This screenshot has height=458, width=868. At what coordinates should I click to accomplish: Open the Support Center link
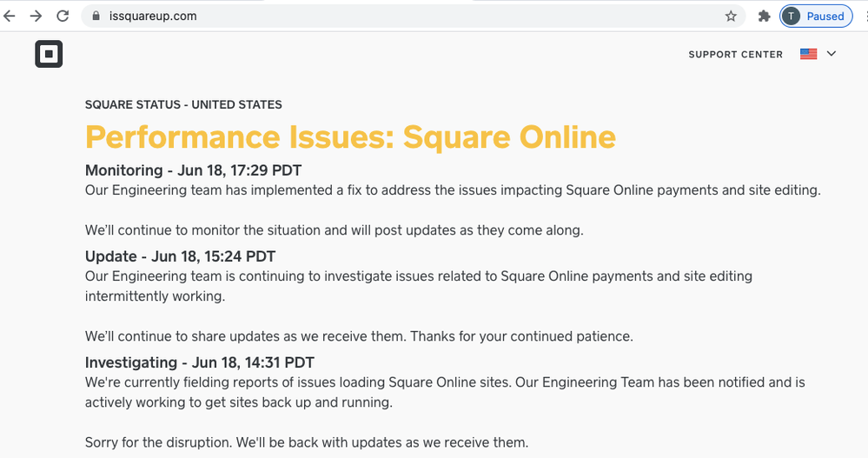[x=735, y=54]
